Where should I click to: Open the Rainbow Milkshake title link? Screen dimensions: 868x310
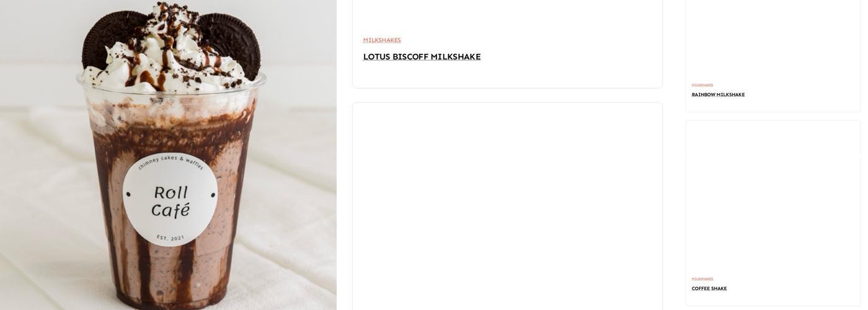(718, 95)
